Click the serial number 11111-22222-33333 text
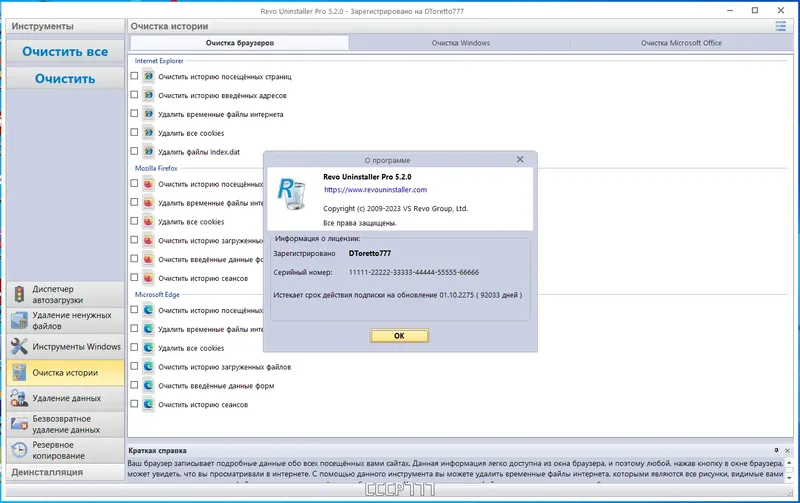Image resolution: width=800 pixels, height=503 pixels. (x=414, y=272)
